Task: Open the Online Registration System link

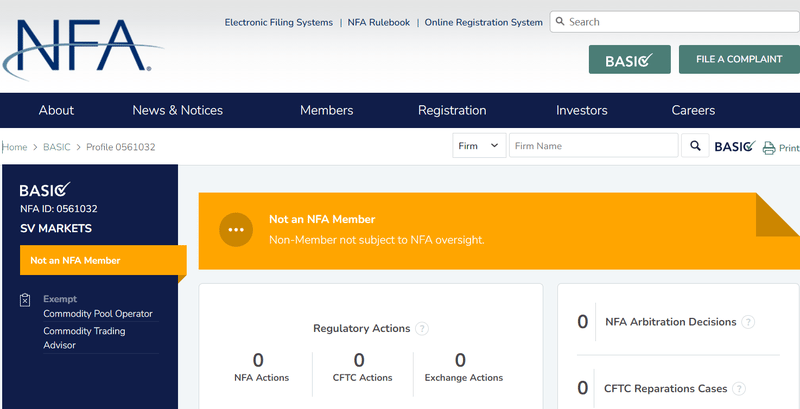Action: [x=484, y=22]
